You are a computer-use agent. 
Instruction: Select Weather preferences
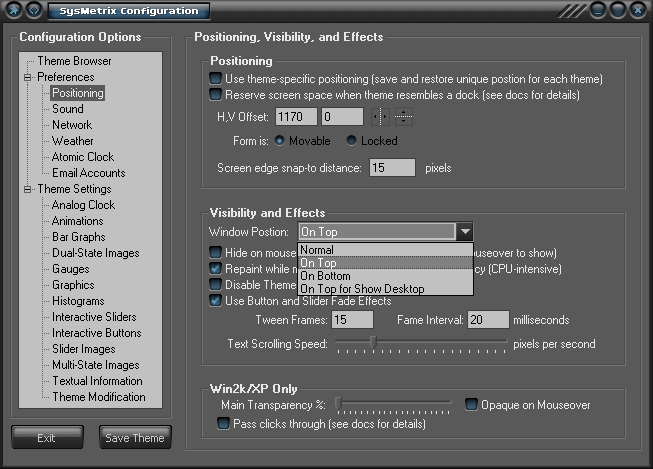(x=72, y=141)
